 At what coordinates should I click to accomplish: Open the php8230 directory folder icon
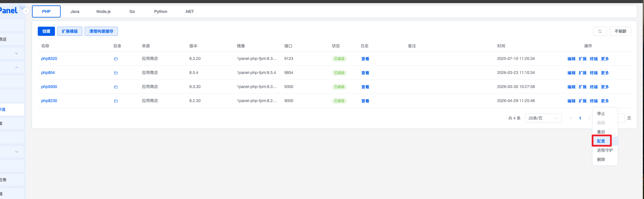click(116, 101)
